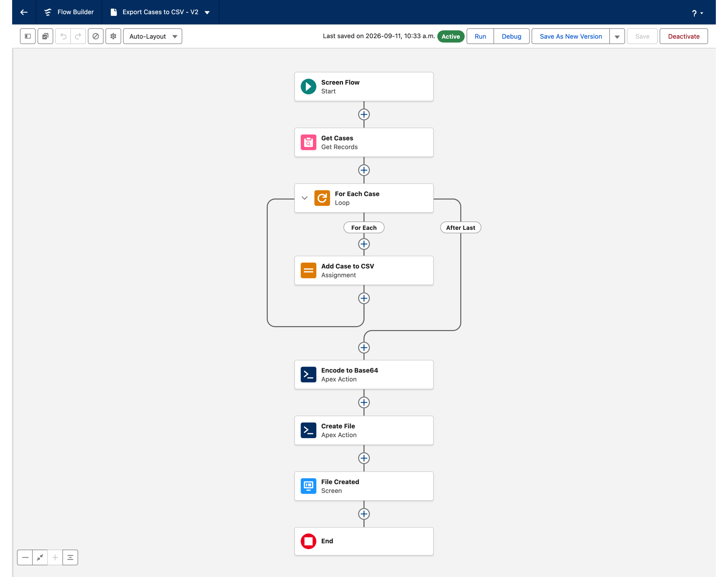Click the Run button

click(x=480, y=36)
